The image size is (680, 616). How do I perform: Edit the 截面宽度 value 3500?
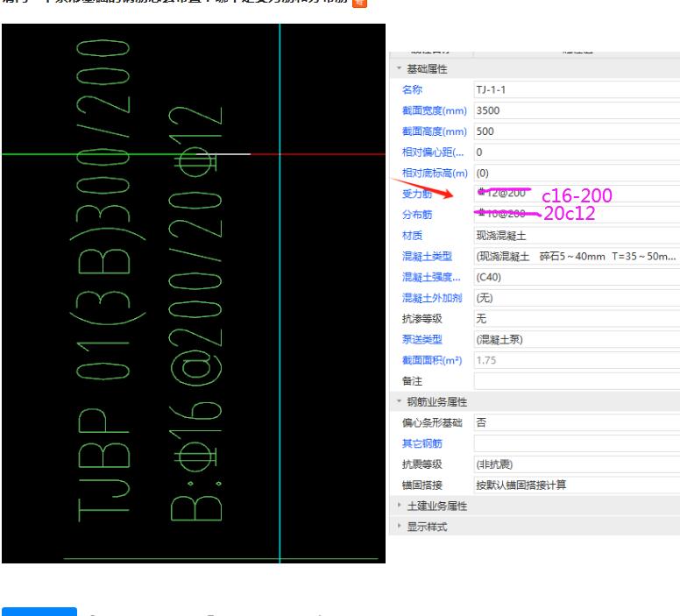click(x=577, y=110)
